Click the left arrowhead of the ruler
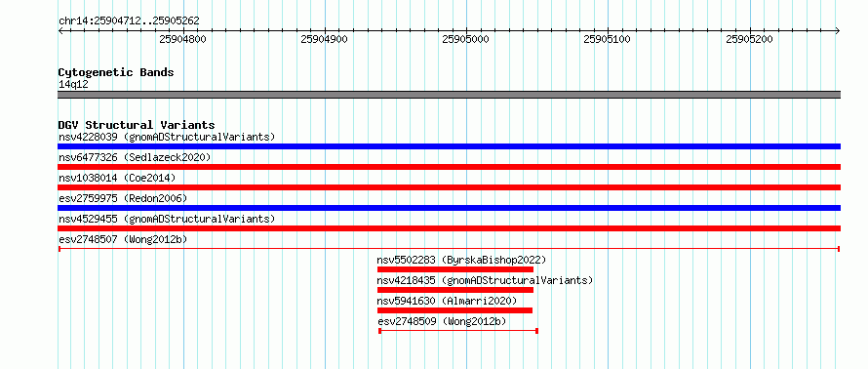 coord(60,30)
